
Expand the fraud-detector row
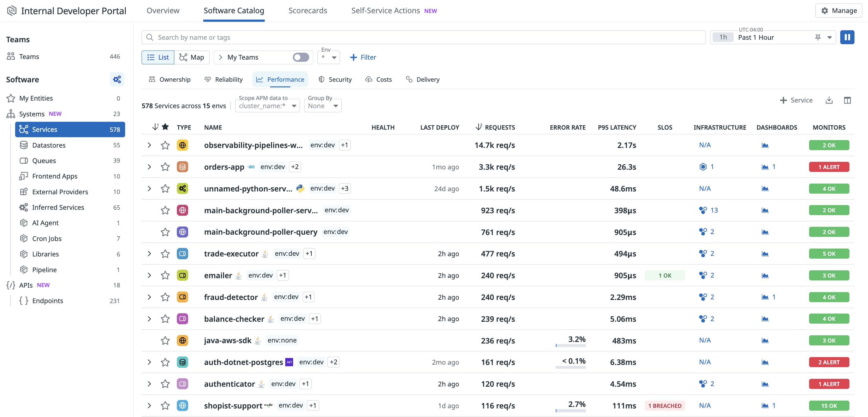[x=149, y=297]
